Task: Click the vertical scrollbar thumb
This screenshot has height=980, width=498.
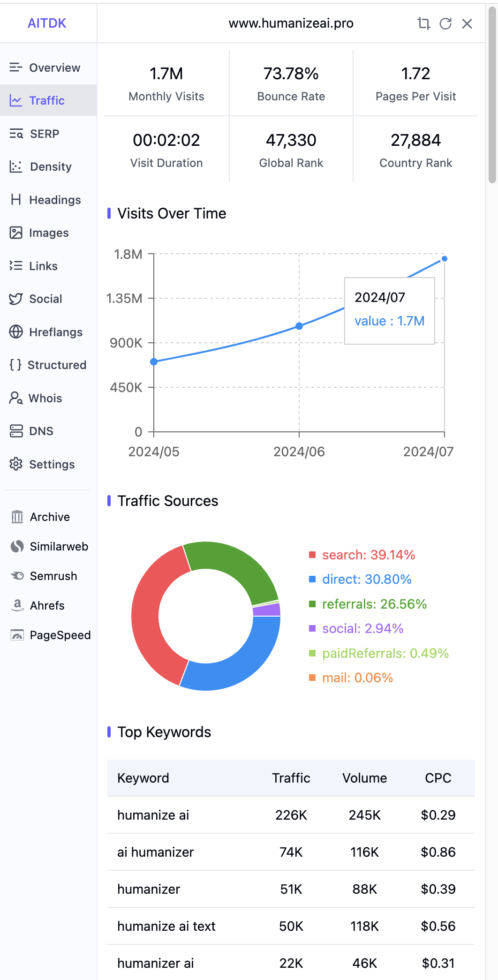Action: coord(492,96)
